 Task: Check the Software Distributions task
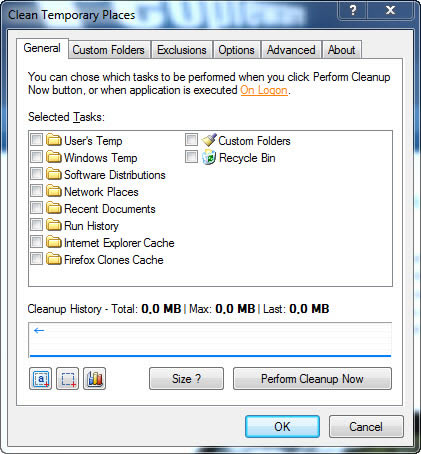tap(36, 174)
